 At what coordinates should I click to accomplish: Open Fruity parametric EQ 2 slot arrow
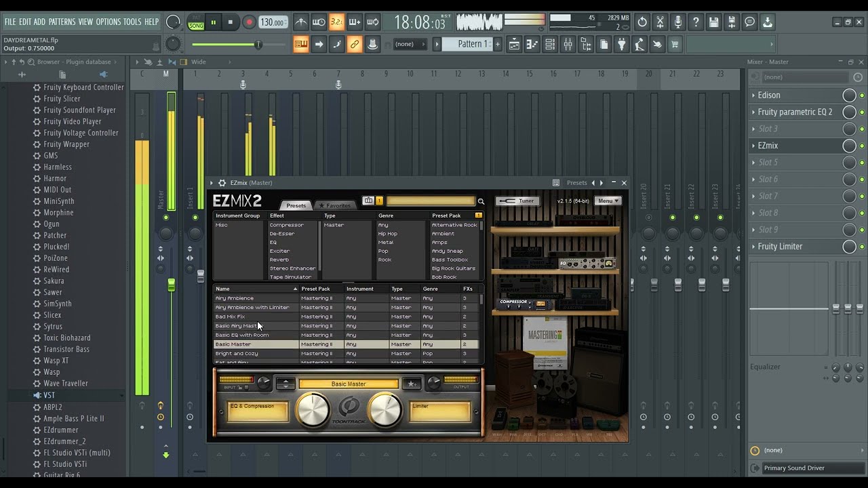tap(753, 113)
